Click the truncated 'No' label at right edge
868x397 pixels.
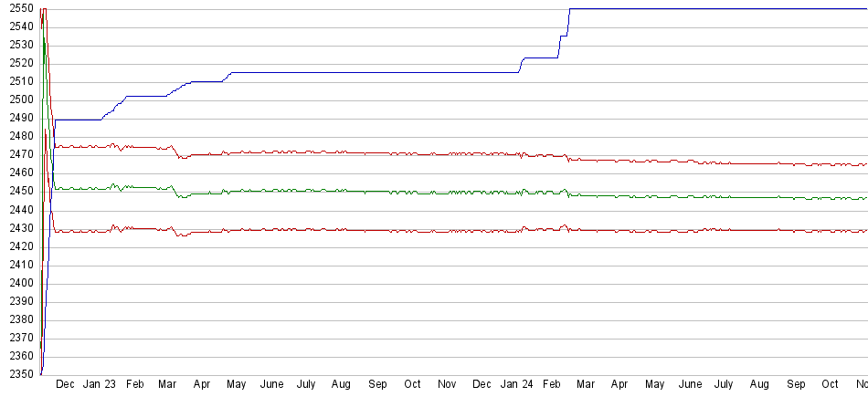[x=861, y=385]
